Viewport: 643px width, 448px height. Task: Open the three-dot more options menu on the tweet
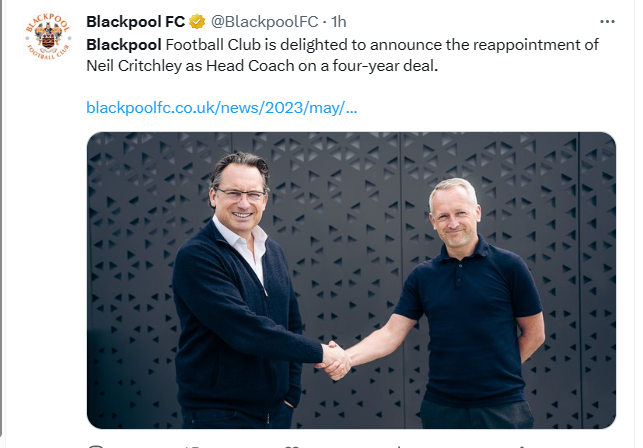[x=607, y=22]
